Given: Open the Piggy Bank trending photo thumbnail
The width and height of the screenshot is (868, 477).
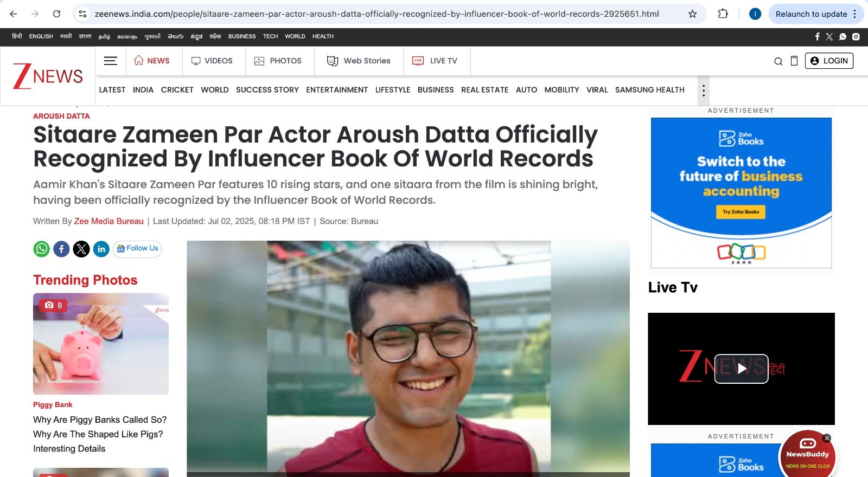Looking at the screenshot, I should [101, 344].
